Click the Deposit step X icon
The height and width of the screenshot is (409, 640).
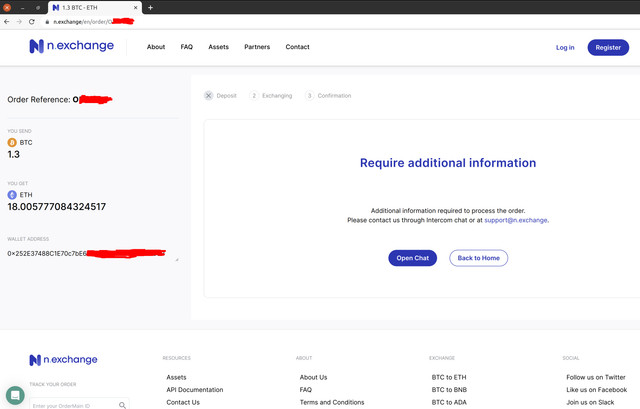(x=208, y=96)
